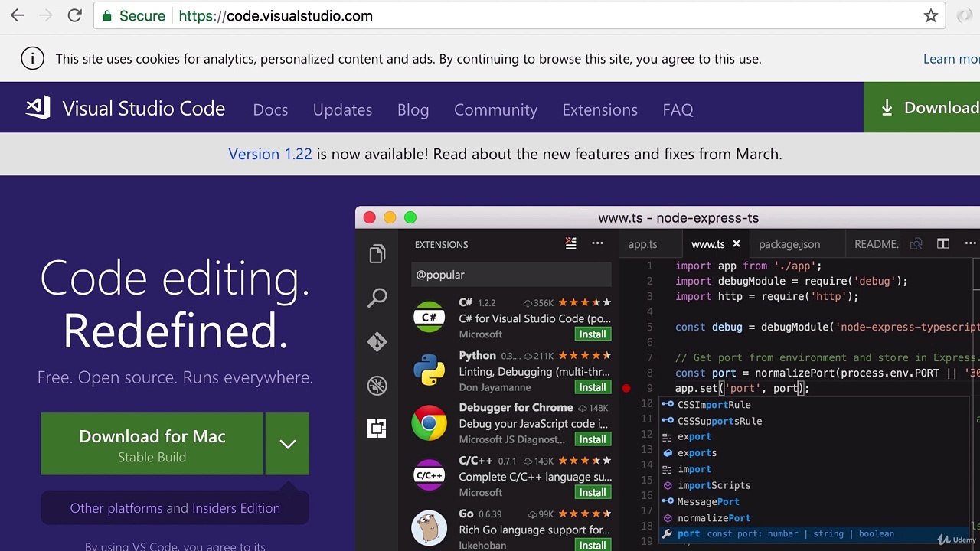Go to the Blog page
The width and height of the screenshot is (980, 551).
[413, 109]
